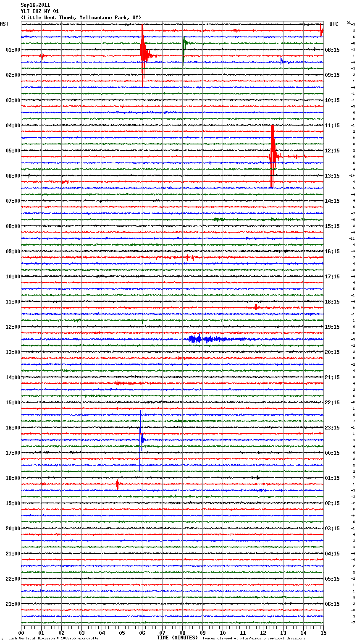Click the '02:15' UTC time label
Image resolution: width=357 pixels, height=644 pixels.
point(332,503)
